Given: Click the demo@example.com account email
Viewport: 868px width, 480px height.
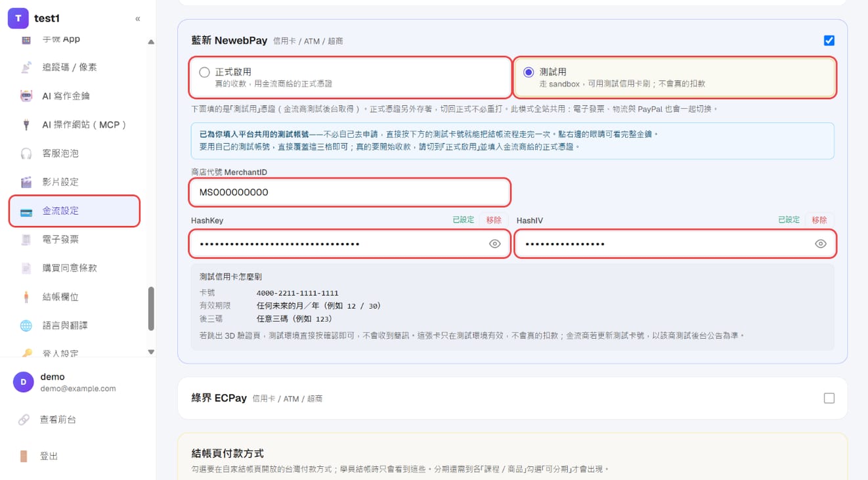Looking at the screenshot, I should 78,389.
